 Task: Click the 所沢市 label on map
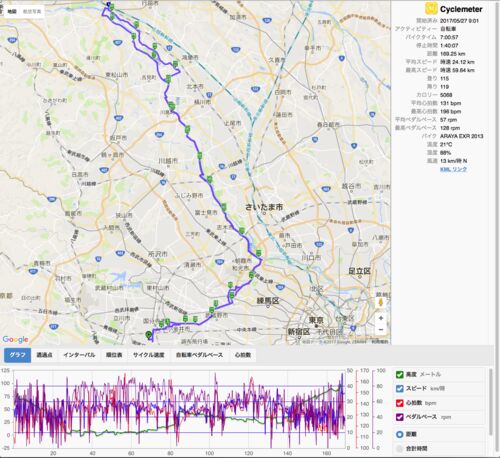point(157,254)
